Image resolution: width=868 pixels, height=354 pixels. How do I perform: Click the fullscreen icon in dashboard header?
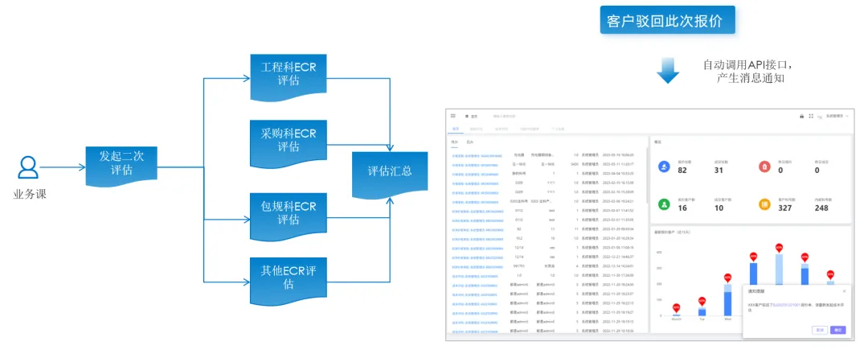pyautogui.click(x=811, y=117)
